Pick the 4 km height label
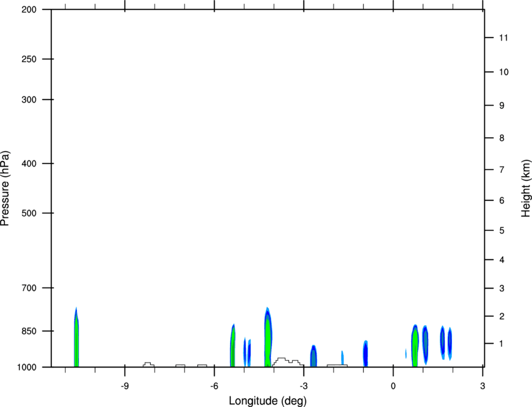 [x=502, y=260]
